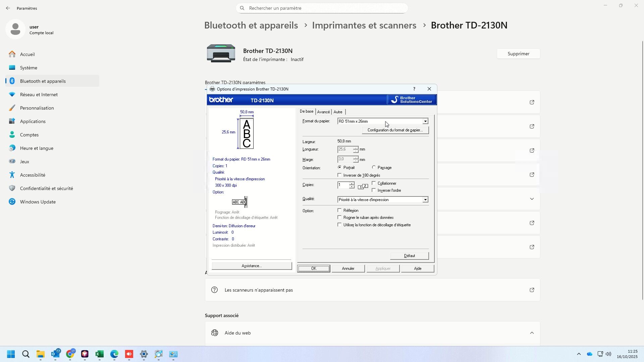Click the Bluetooth et appareils sidebar icon
Viewport: 644px width, 362px height.
12,81
